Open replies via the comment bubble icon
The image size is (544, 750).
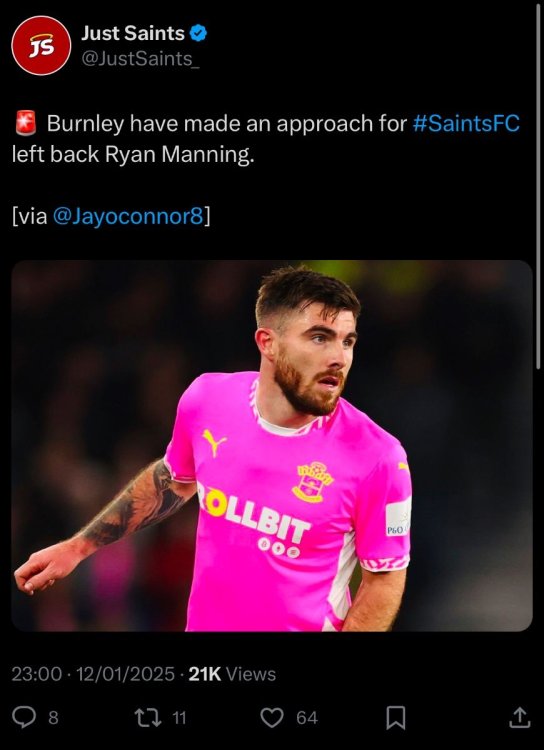coord(22,717)
